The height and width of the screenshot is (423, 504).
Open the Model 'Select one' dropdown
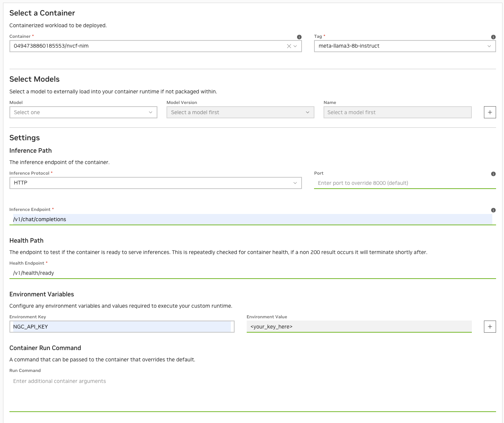(83, 112)
